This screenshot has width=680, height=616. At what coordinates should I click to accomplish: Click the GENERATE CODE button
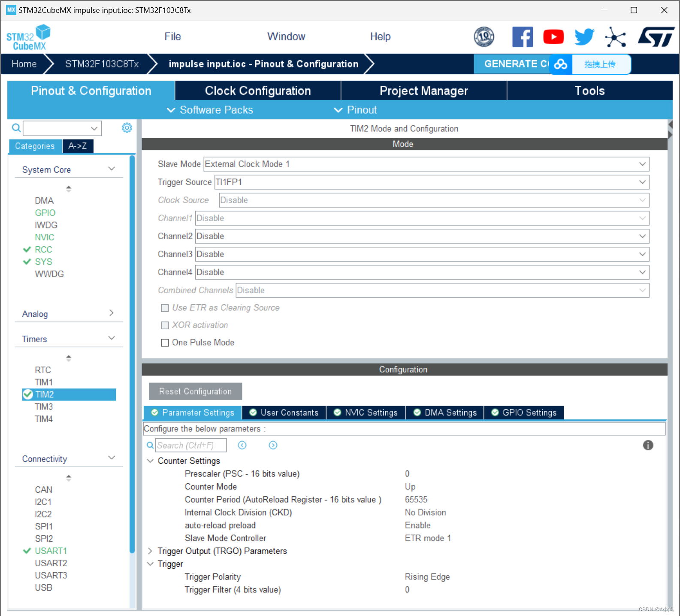point(512,64)
